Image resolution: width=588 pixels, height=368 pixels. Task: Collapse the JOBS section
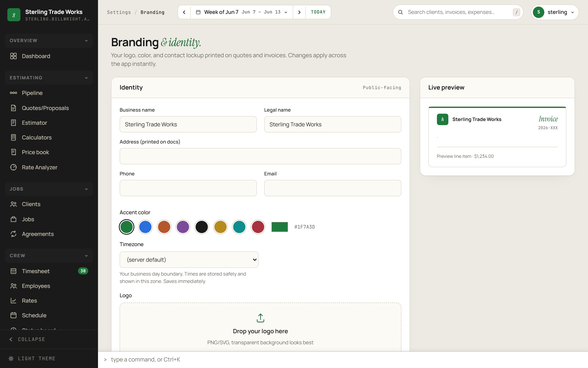point(49,189)
